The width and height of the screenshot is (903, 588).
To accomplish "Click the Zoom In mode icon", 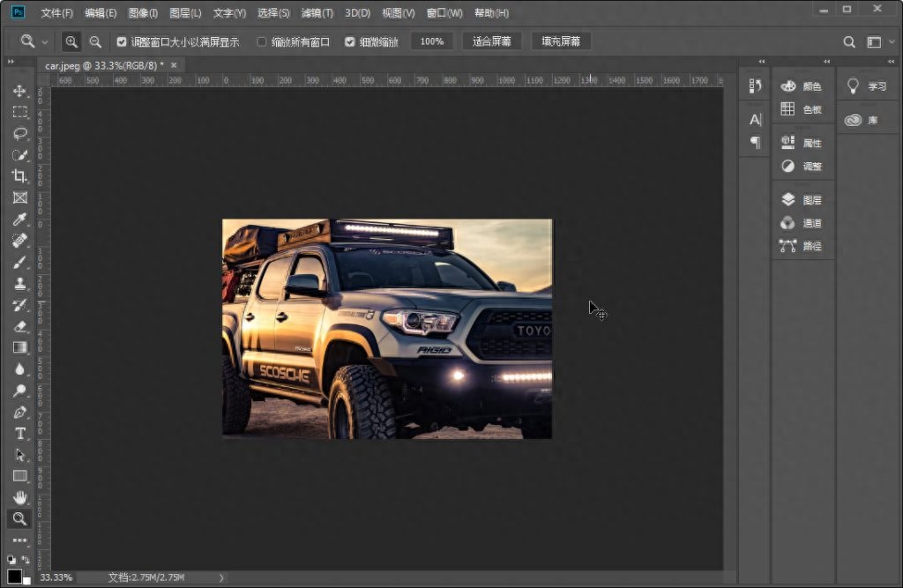I will pos(71,41).
